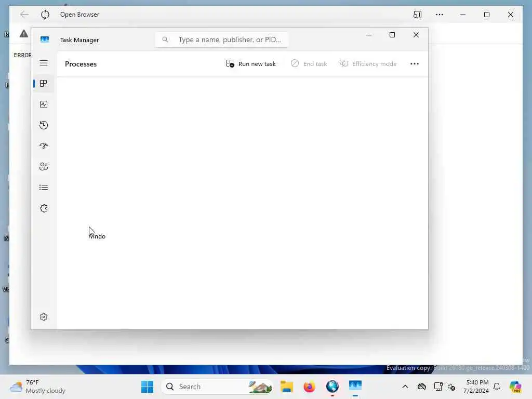Open the Services icon in sidebar
532x399 pixels.
click(x=44, y=208)
